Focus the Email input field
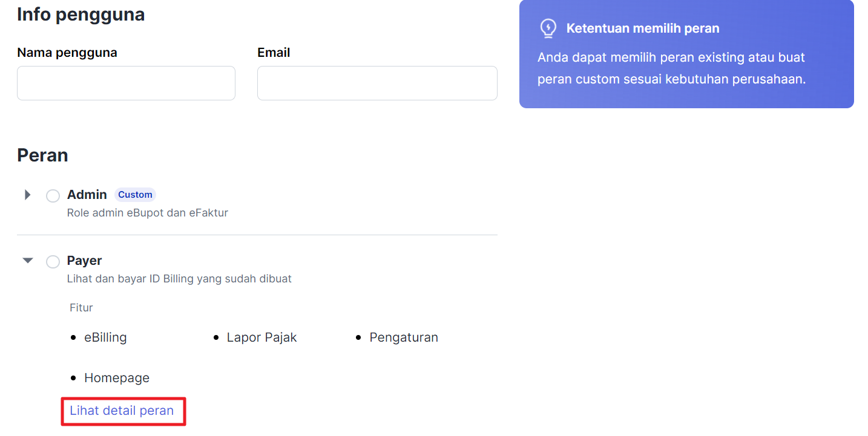This screenshot has height=436, width=868. coord(377,83)
